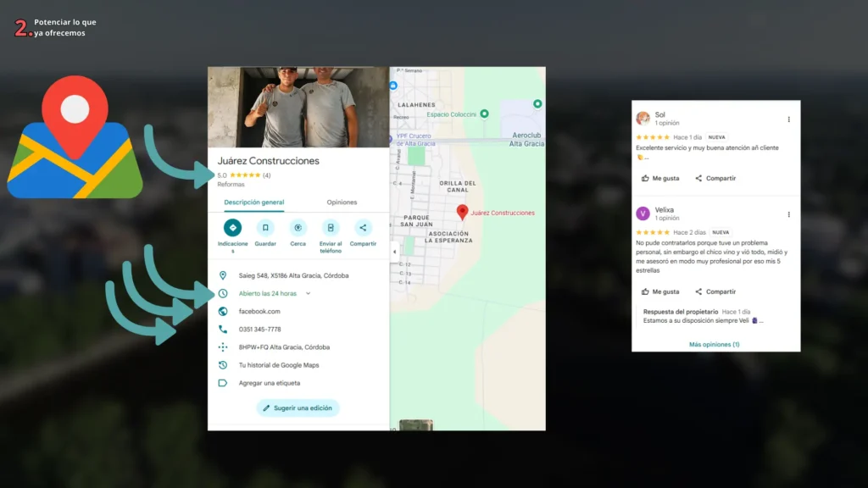Click the Aeroclub Alta Gracia map label
This screenshot has width=868, height=488.
526,140
